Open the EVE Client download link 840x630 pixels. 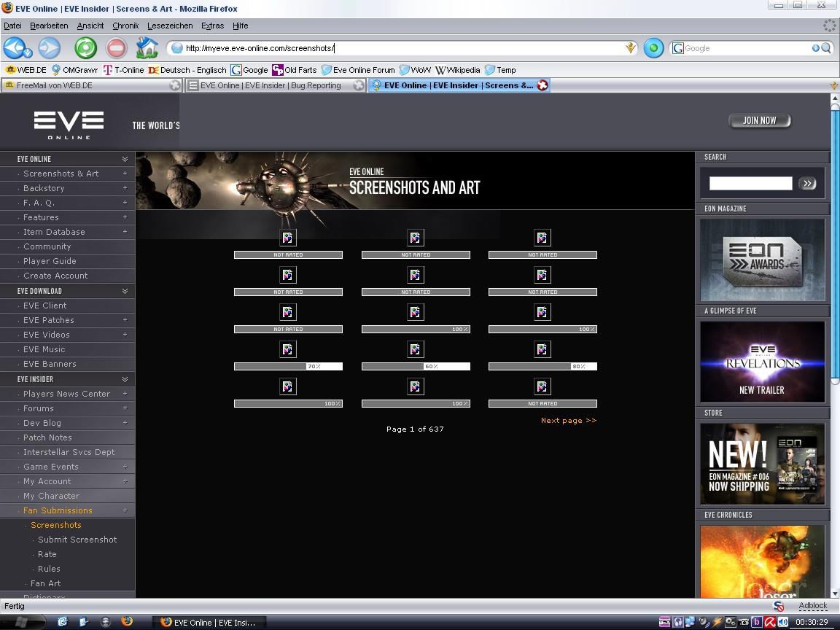(45, 306)
